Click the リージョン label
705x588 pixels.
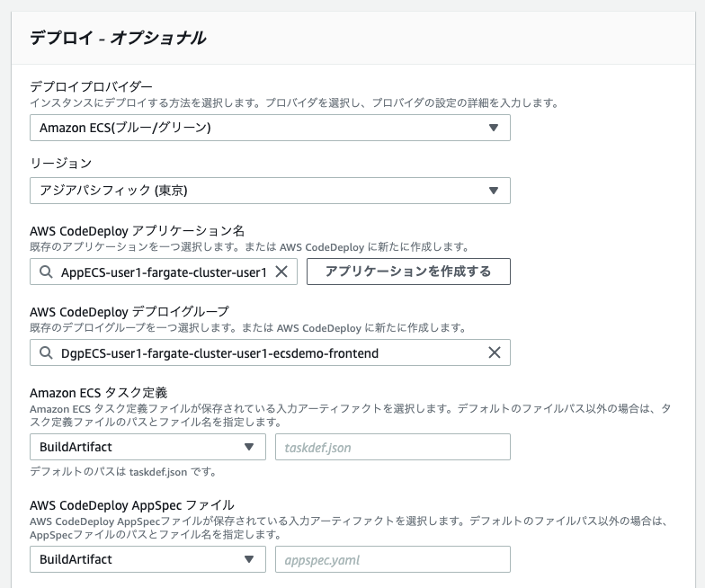61,163
